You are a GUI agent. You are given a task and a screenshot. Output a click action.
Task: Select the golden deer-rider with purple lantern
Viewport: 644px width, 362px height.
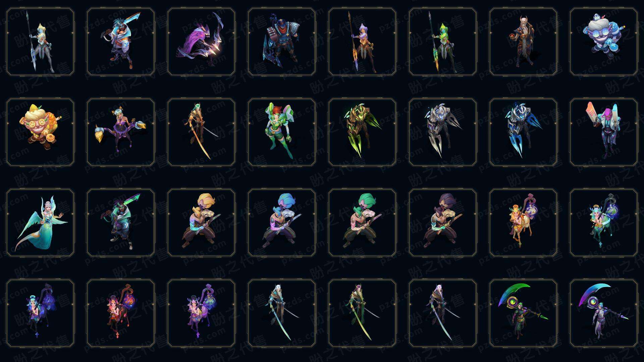tap(523, 223)
